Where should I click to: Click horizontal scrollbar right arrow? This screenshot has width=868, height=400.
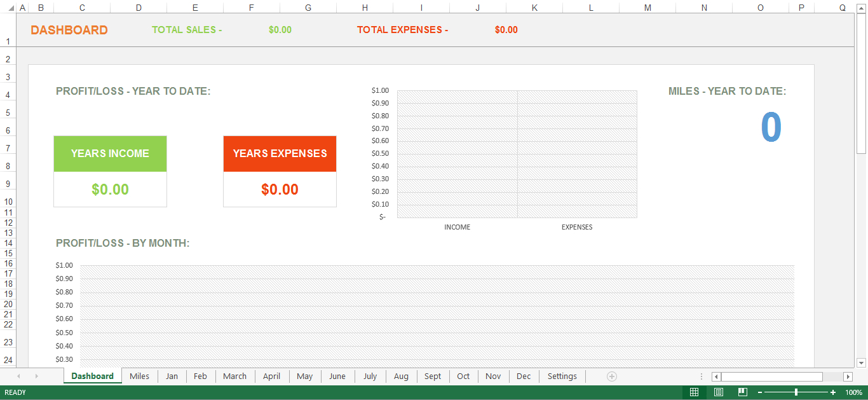(x=848, y=376)
